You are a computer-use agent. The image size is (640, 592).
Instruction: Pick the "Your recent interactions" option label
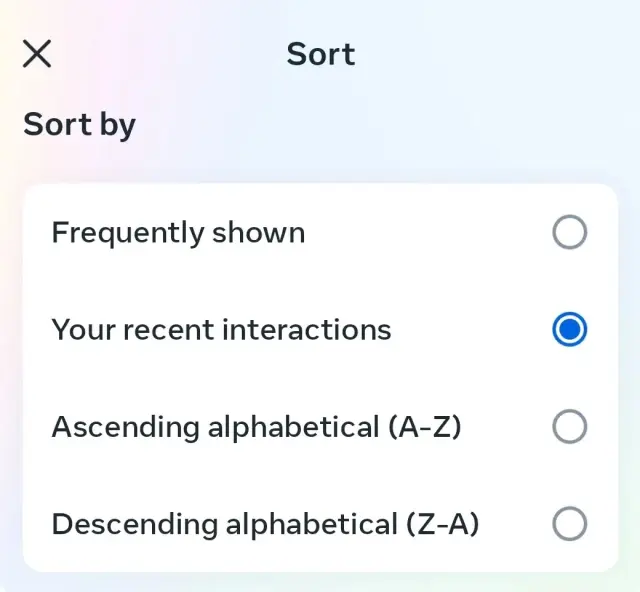pyautogui.click(x=221, y=330)
